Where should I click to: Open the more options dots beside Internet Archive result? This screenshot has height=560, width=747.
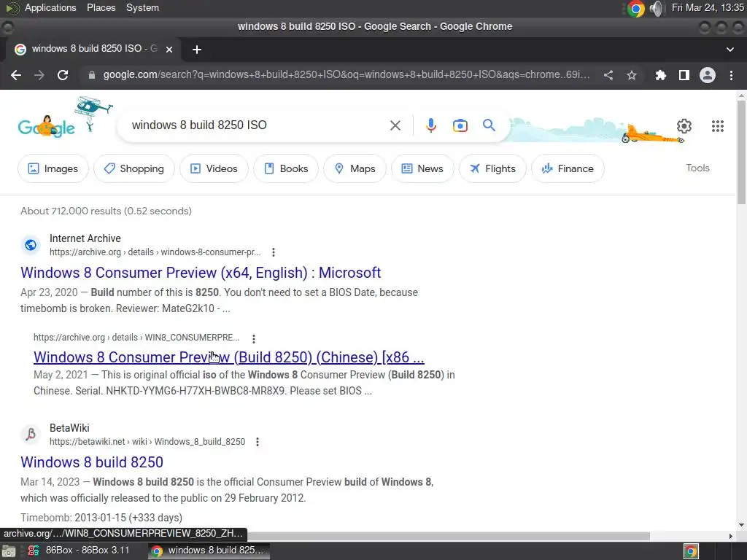273,252
